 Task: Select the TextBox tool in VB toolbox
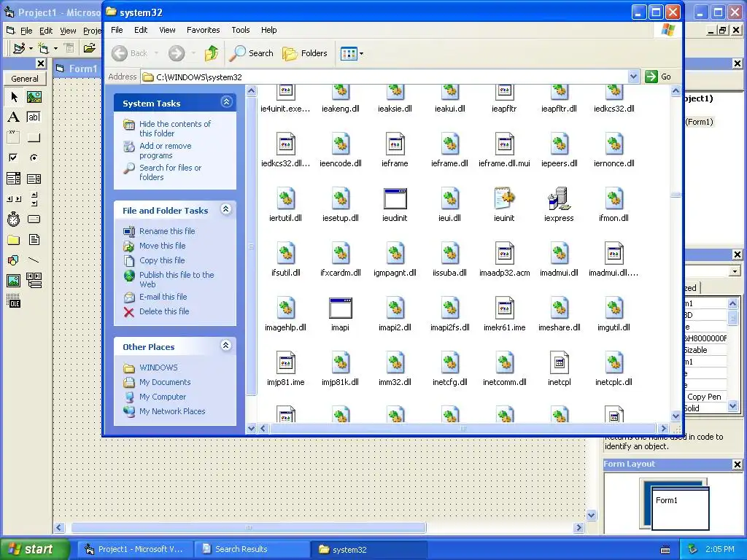pos(34,117)
